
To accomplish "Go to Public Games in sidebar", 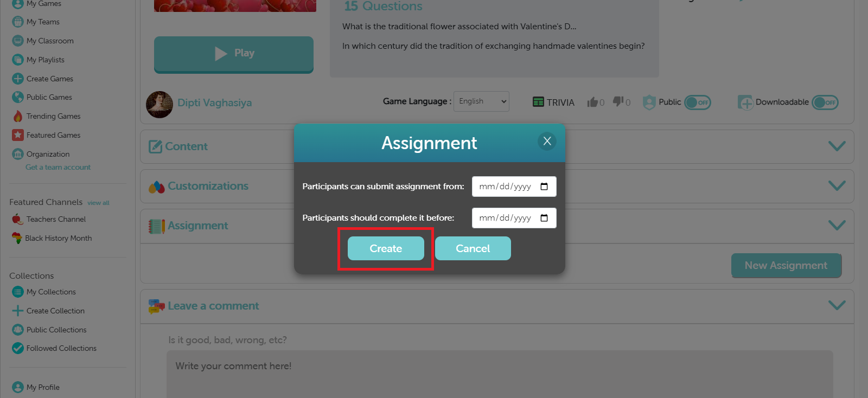I will 49,97.
